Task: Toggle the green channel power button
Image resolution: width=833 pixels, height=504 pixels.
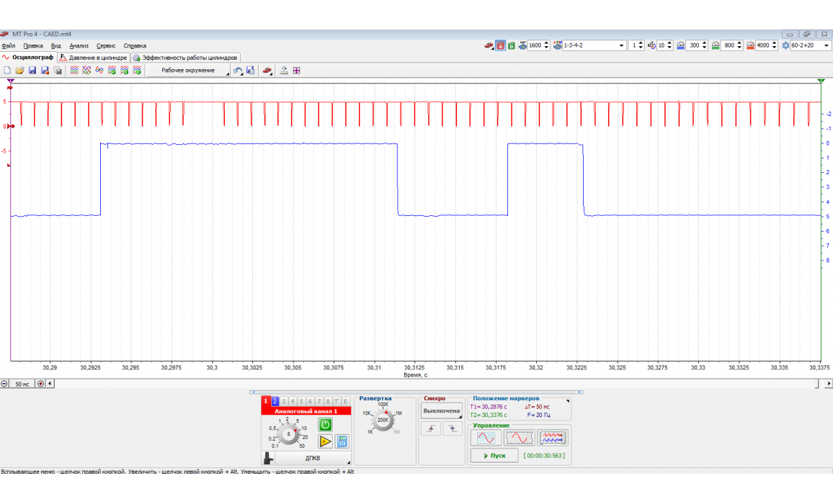Action: pyautogui.click(x=325, y=425)
